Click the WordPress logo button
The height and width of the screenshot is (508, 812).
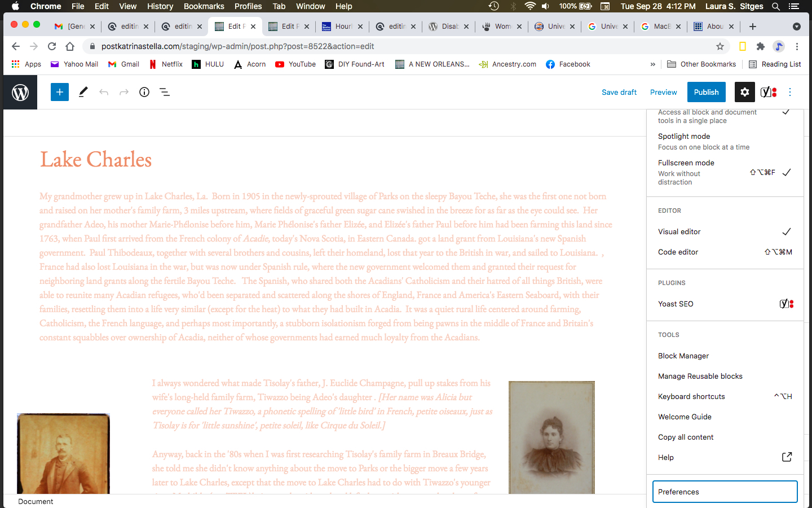(20, 92)
